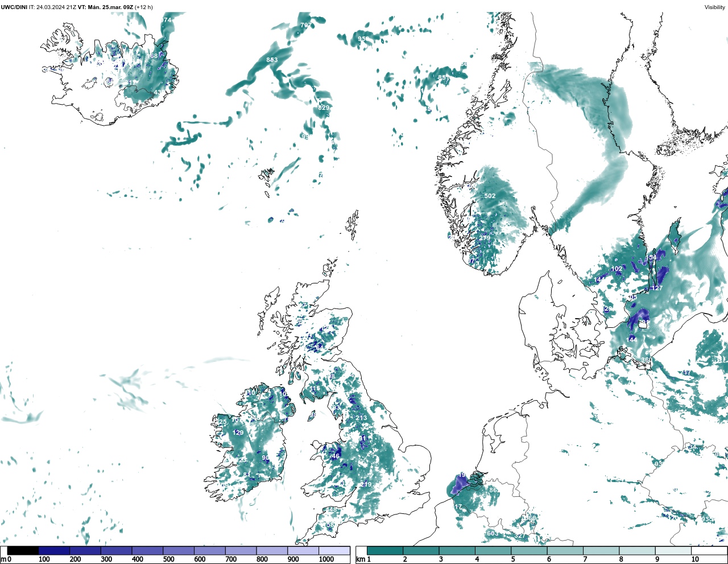The height and width of the screenshot is (564, 728).
Task: Pick the 4–5 km legend color box
Action: click(x=493, y=550)
